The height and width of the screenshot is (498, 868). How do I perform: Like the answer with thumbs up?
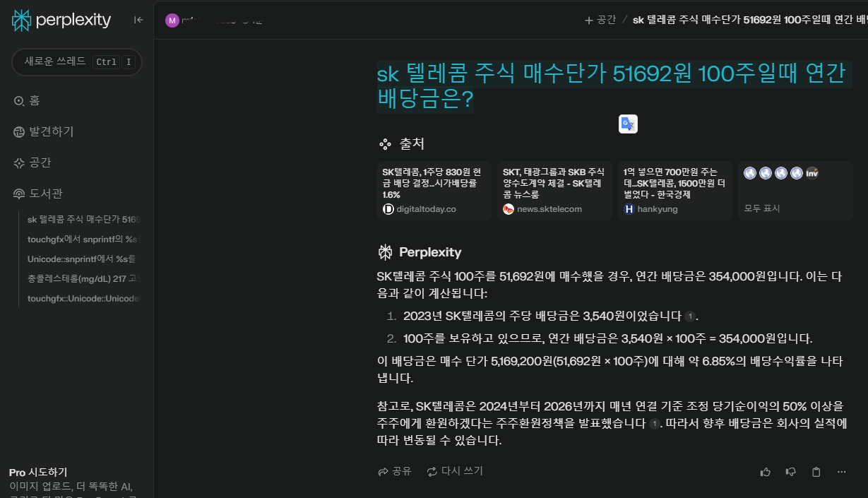pyautogui.click(x=765, y=472)
